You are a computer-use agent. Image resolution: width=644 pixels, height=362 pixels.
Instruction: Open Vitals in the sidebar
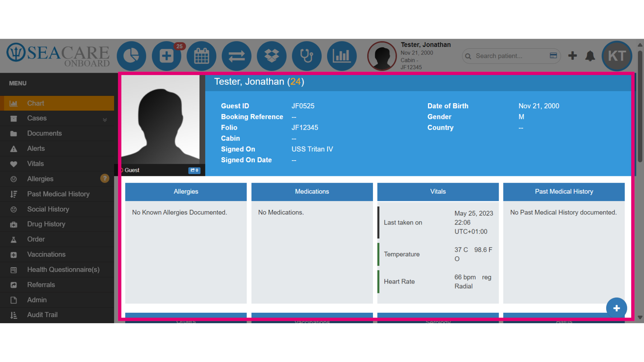57,164
